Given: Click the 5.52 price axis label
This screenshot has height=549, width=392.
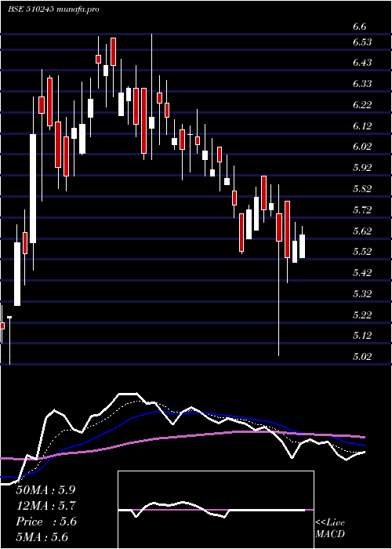Looking at the screenshot, I should click(362, 252).
